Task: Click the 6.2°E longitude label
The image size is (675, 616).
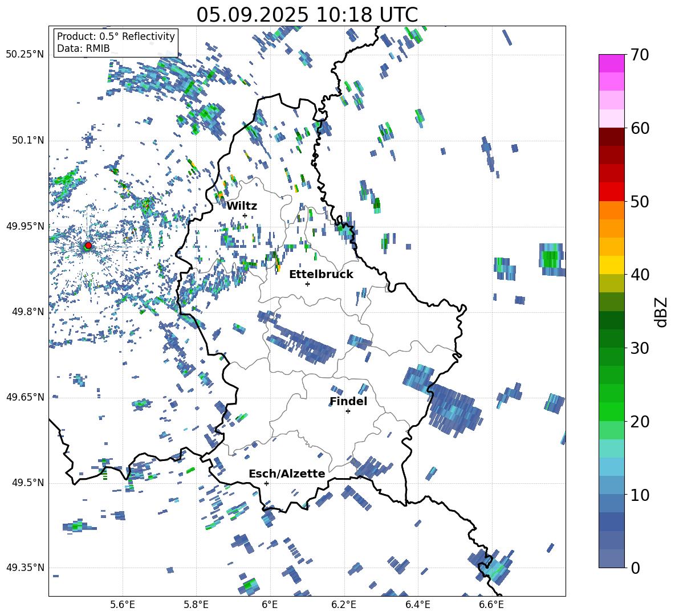Action: tap(344, 605)
